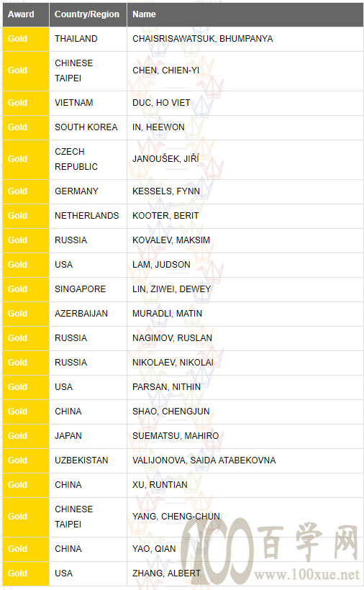Click the Name column header

pyautogui.click(x=245, y=14)
